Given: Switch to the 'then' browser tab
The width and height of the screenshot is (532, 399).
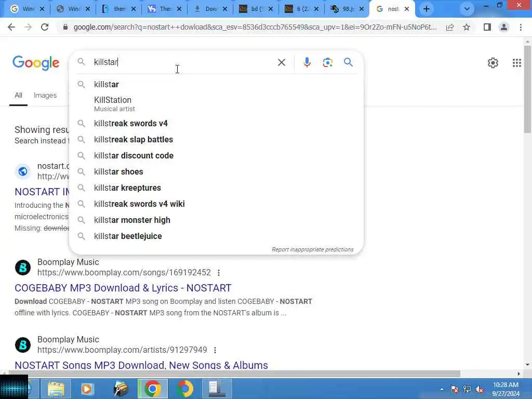Looking at the screenshot, I should pos(119,9).
